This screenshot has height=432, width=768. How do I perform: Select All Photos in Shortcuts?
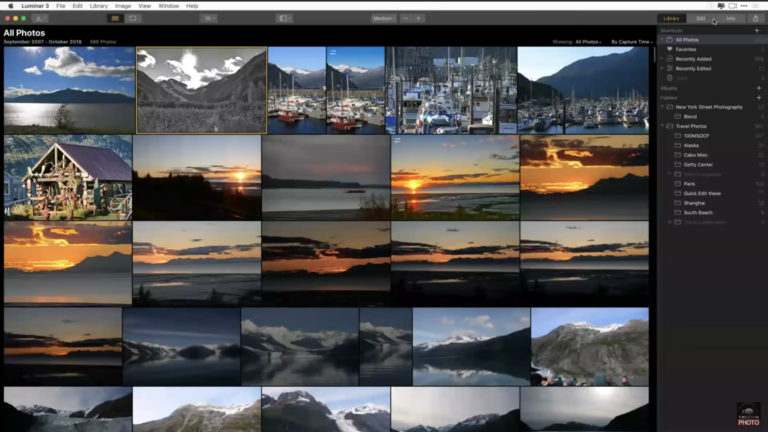click(712, 40)
